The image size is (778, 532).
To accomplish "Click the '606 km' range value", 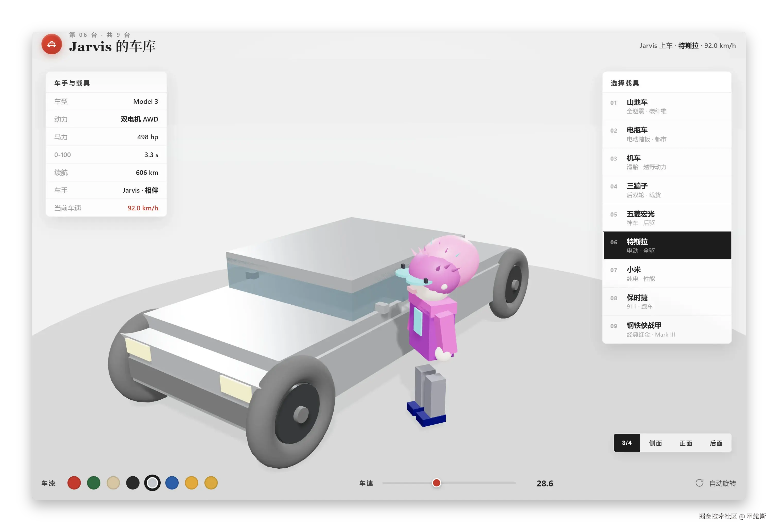I will coord(147,173).
